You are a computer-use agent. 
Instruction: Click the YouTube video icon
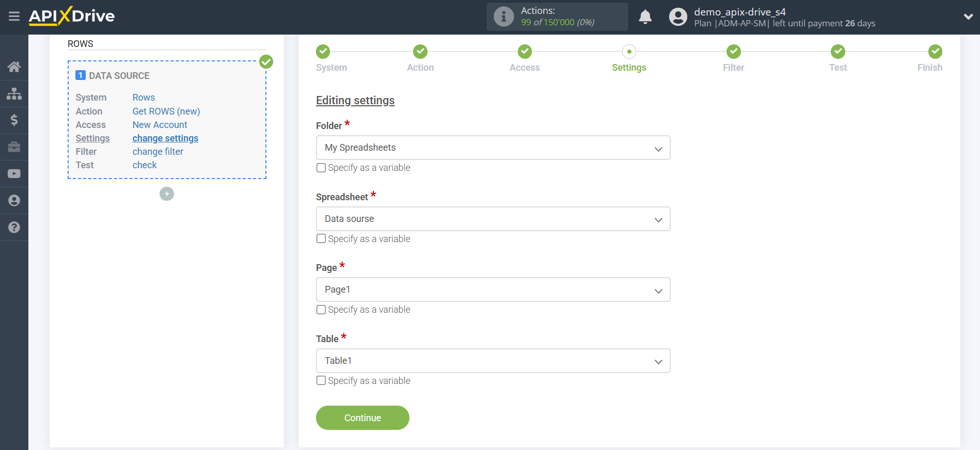14,174
